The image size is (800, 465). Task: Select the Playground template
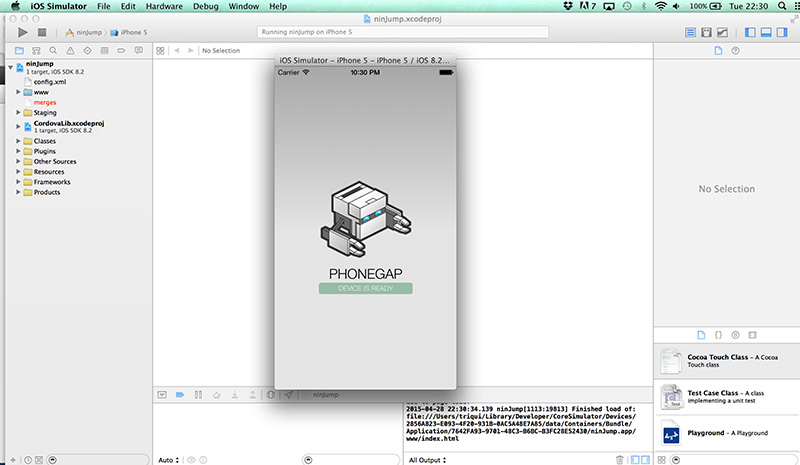coord(727,433)
